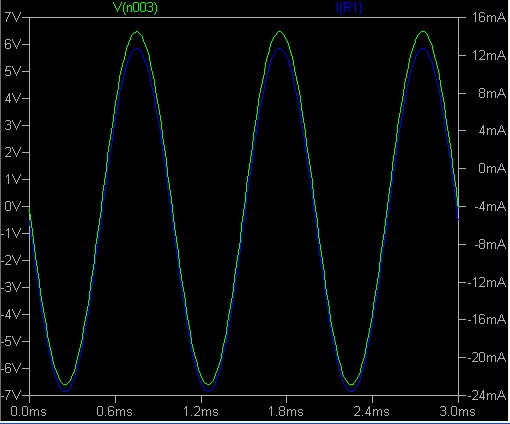Image resolution: width=510 pixels, height=424 pixels.
Task: Click the -12mA current axis label
Action: pos(487,282)
